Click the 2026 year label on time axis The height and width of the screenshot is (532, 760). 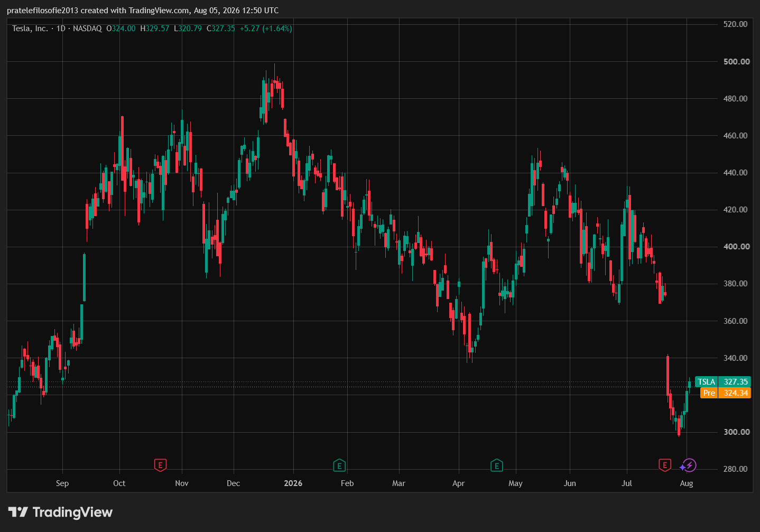point(293,483)
